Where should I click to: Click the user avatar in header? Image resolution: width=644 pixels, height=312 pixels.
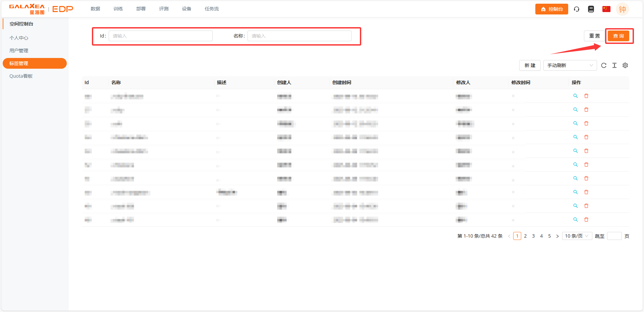622,9
